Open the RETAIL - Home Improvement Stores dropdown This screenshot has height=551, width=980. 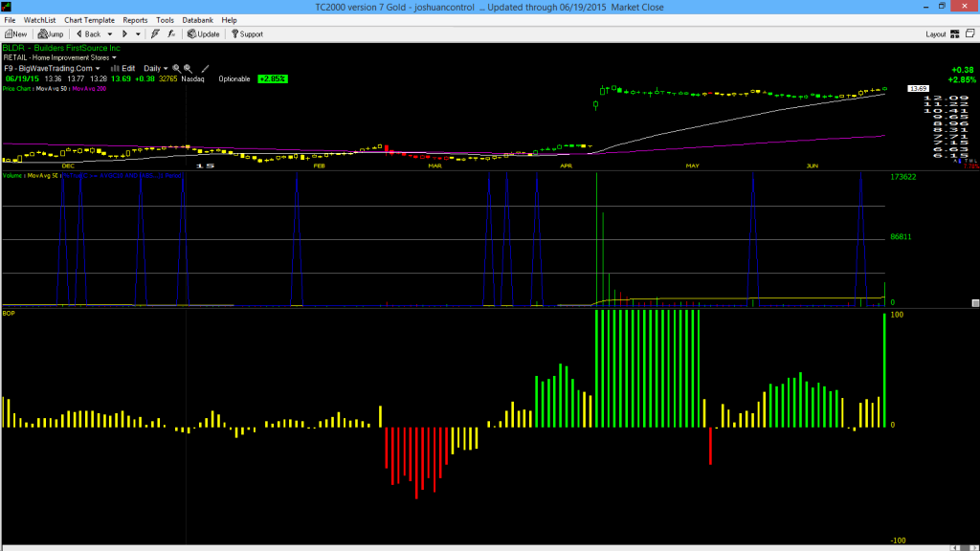coord(60,57)
